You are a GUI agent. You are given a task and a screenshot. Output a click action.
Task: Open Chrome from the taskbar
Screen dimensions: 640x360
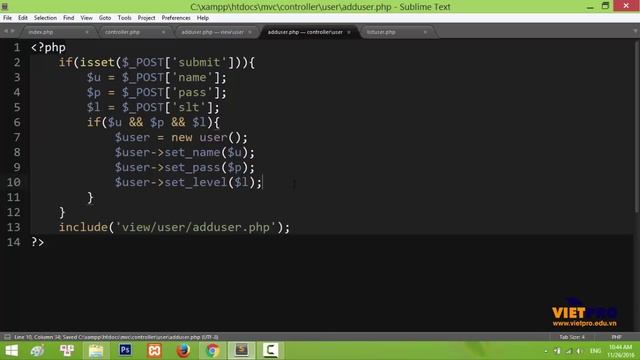point(212,350)
